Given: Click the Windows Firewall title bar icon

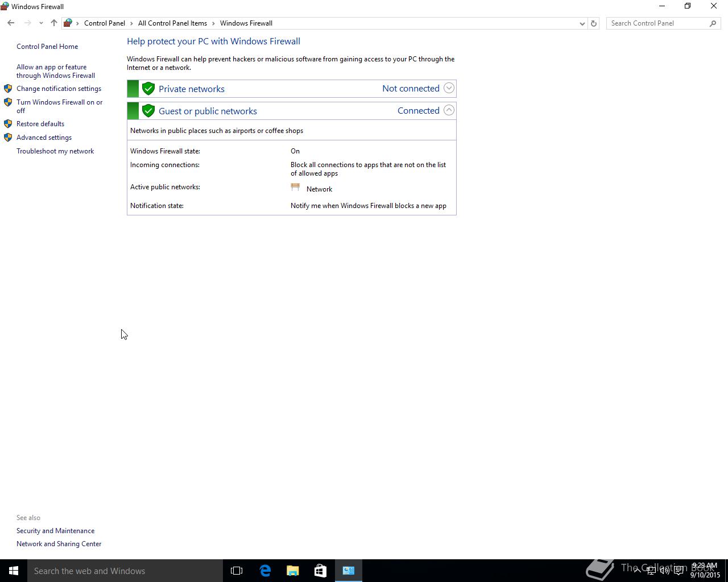Looking at the screenshot, I should pyautogui.click(x=5, y=6).
